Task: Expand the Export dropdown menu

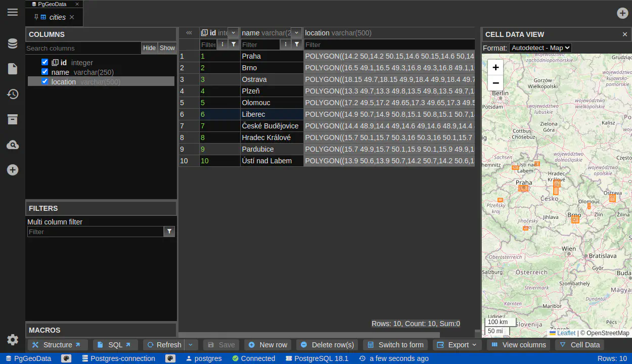Action: (457, 345)
